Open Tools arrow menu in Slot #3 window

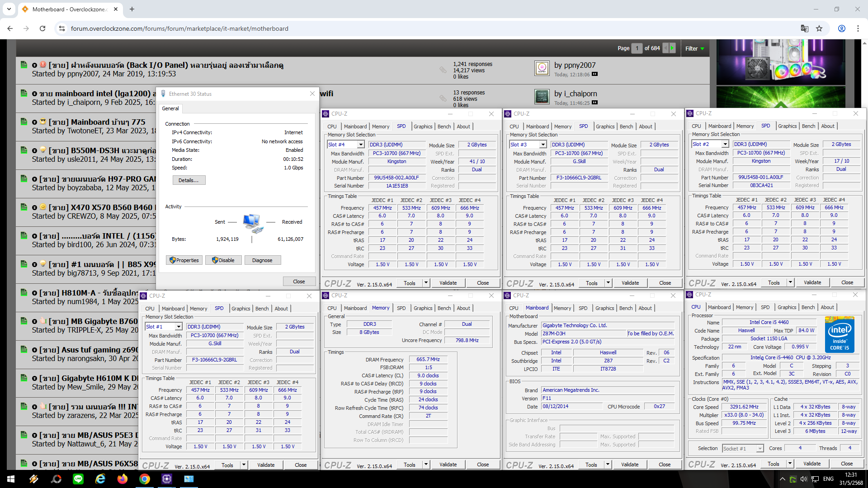coord(608,283)
